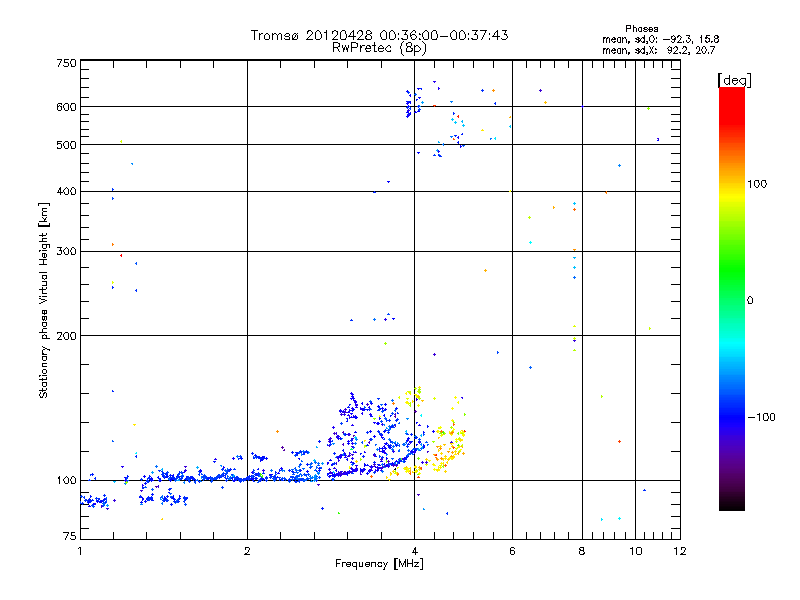The width and height of the screenshot is (800, 600).
Task: Click the colorbar tick label '-100'
Action: pos(761,417)
